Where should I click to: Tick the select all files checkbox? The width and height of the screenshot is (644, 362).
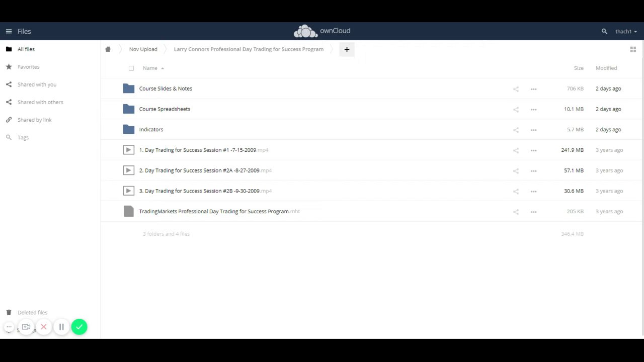pos(131,68)
